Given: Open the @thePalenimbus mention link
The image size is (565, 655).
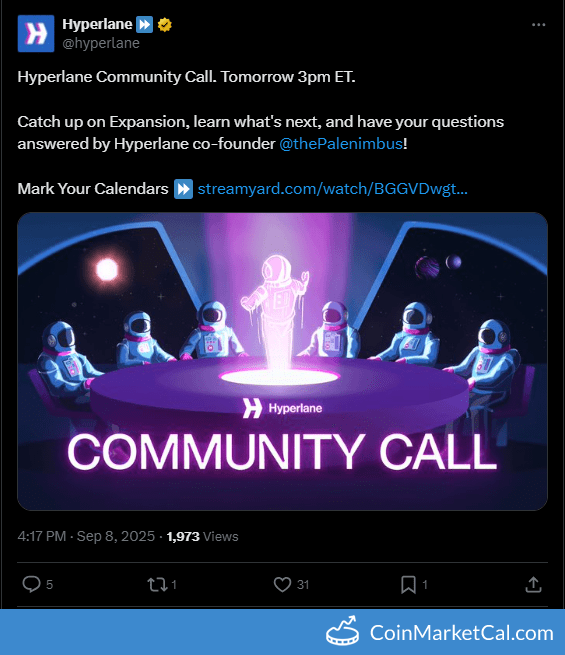Looking at the screenshot, I should click(341, 144).
